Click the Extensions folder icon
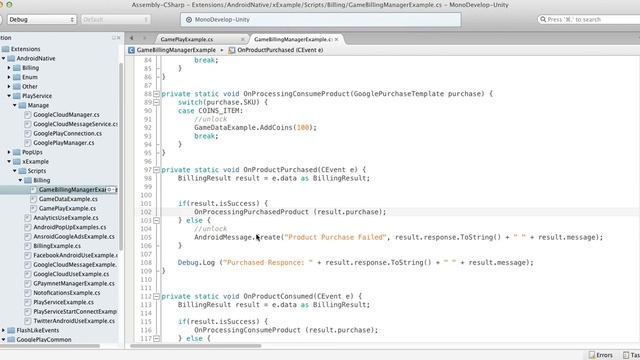 pos(5,49)
